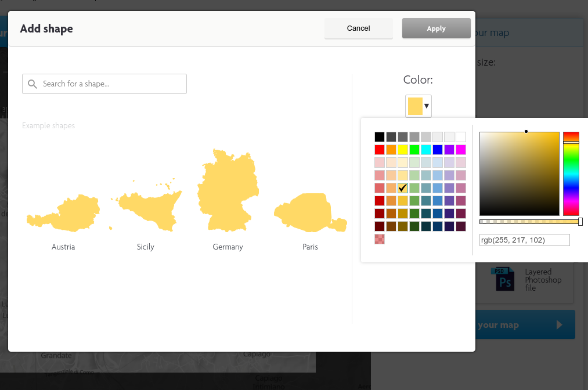
Task: Apply the selected shape
Action: [436, 28]
